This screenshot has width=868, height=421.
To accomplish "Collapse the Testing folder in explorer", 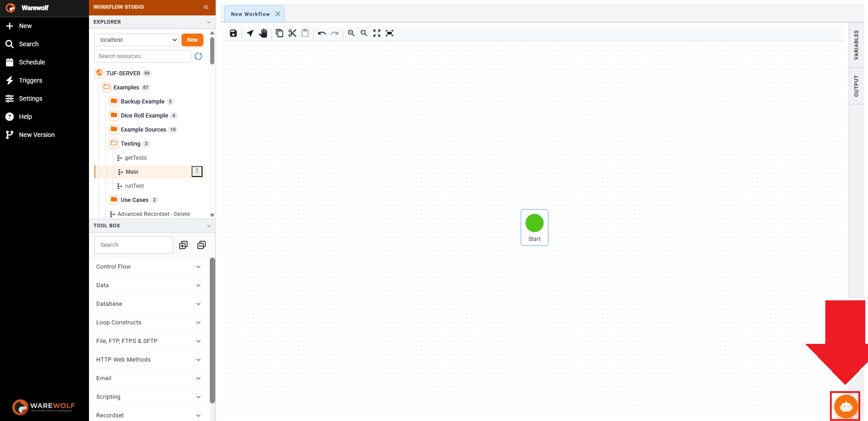I will (x=114, y=143).
